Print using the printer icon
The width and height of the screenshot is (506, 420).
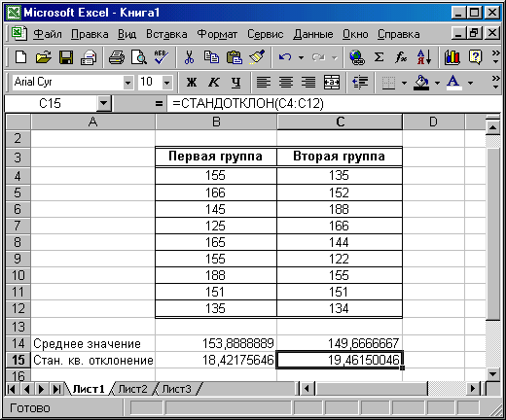coord(116,57)
